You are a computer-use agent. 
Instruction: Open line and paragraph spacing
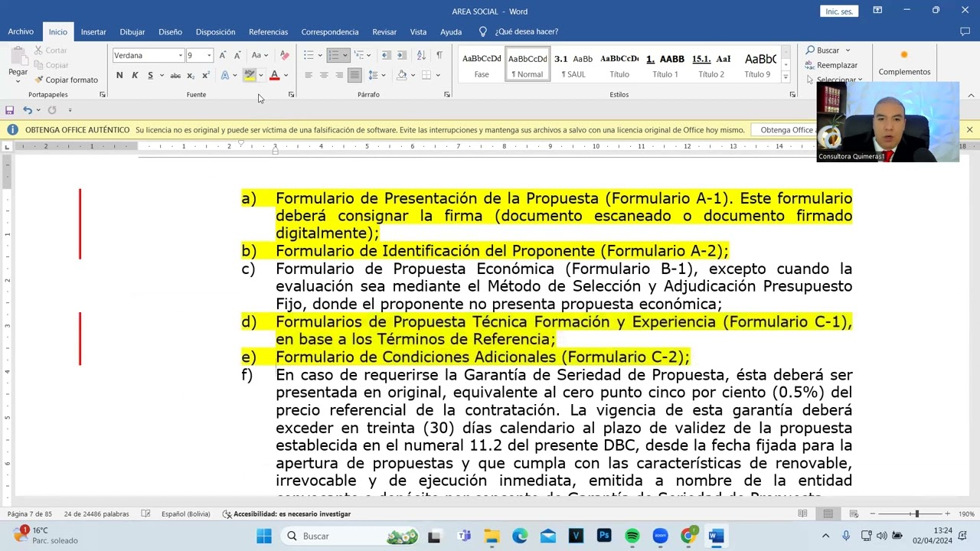tap(373, 75)
